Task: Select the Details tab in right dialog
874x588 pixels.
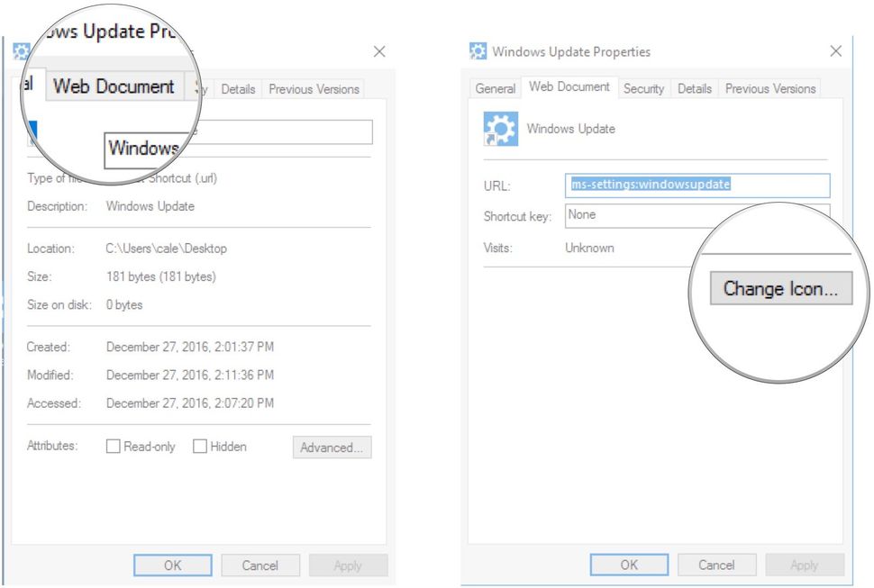Action: [x=694, y=88]
